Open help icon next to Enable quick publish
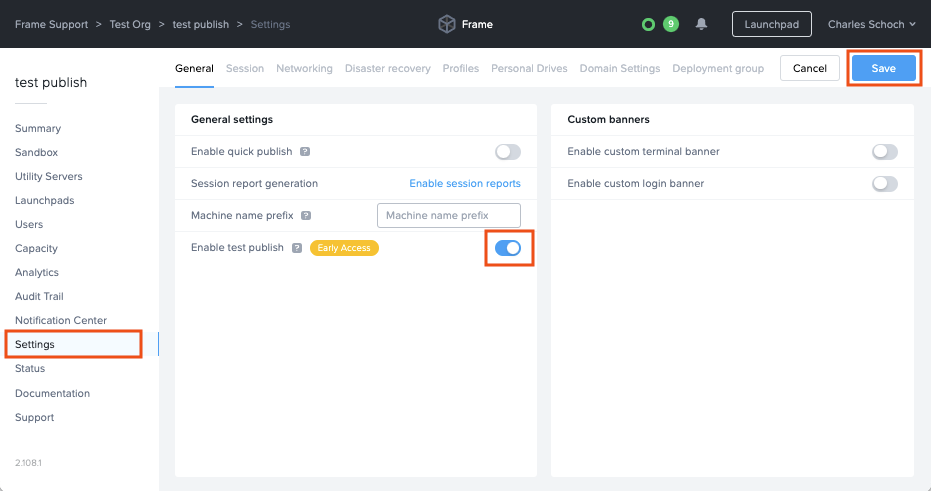This screenshot has width=931, height=491. [305, 151]
